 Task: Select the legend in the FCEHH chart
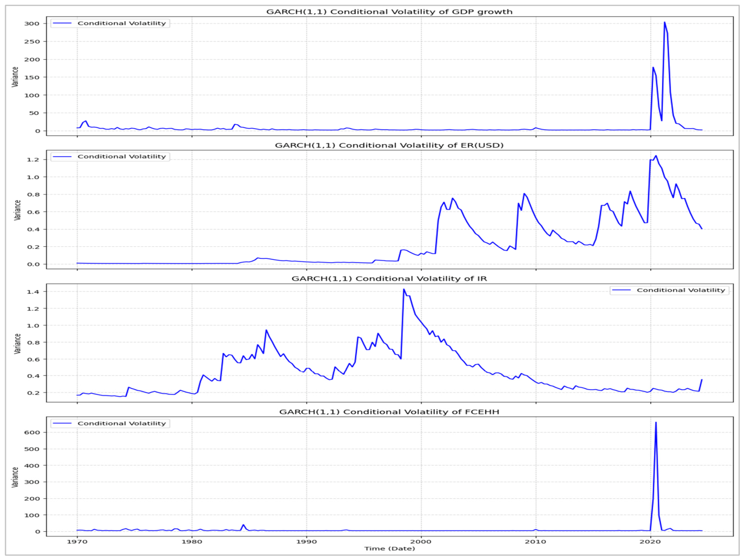point(110,423)
